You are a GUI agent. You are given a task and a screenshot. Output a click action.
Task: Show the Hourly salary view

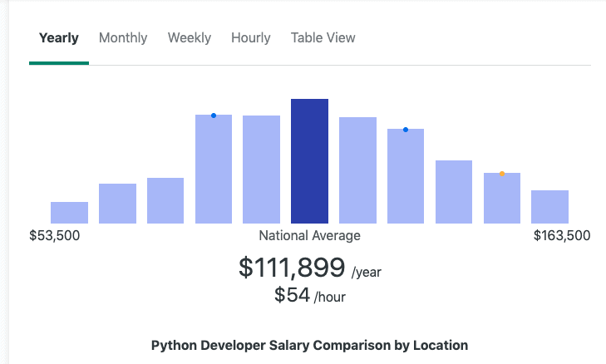coord(251,38)
